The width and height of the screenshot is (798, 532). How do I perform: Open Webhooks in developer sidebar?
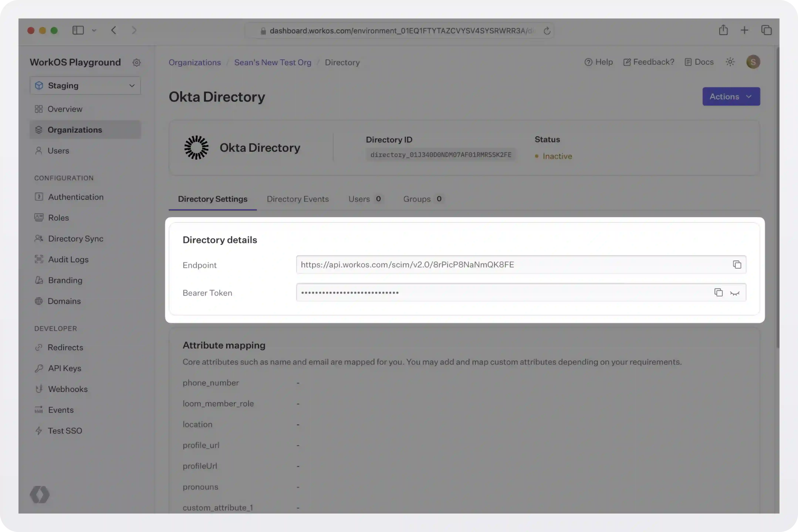point(67,389)
